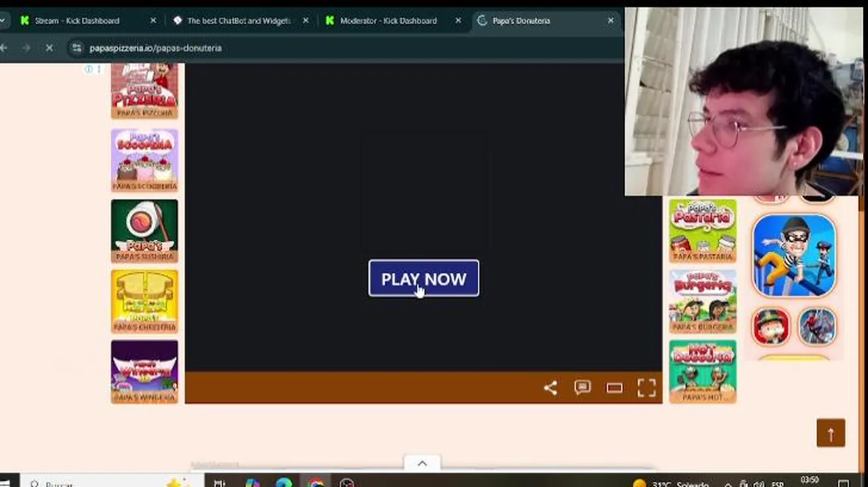Enter fullscreen with the expand-corners icon
Image resolution: width=868 pixels, height=487 pixels.
(x=646, y=388)
